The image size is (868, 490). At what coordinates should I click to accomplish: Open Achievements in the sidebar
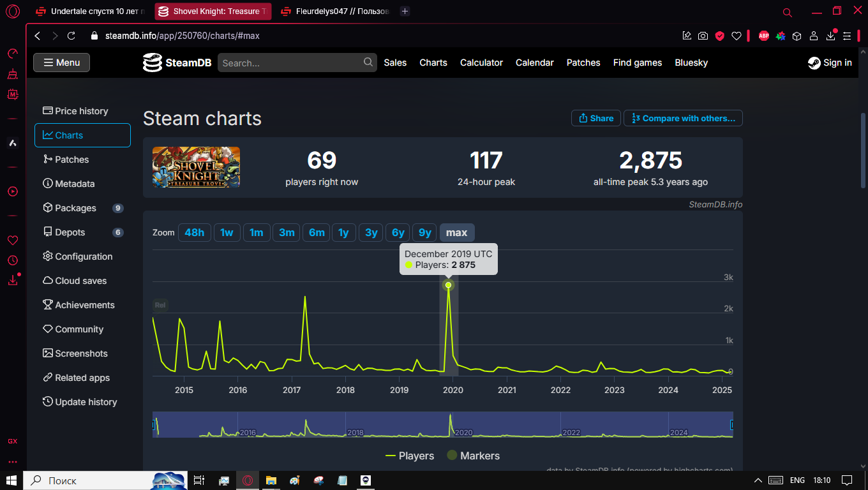[82, 305]
